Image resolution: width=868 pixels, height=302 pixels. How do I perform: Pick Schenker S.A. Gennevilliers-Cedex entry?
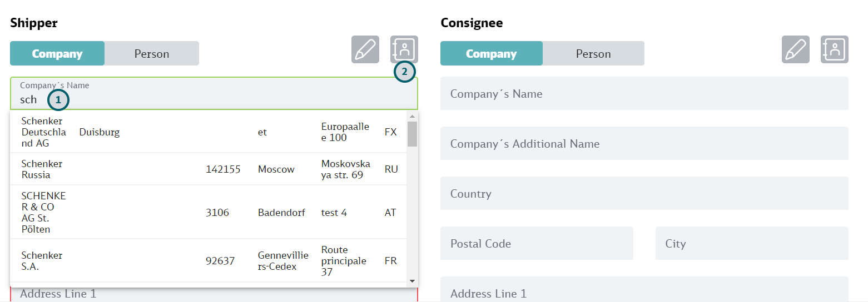tap(209, 261)
